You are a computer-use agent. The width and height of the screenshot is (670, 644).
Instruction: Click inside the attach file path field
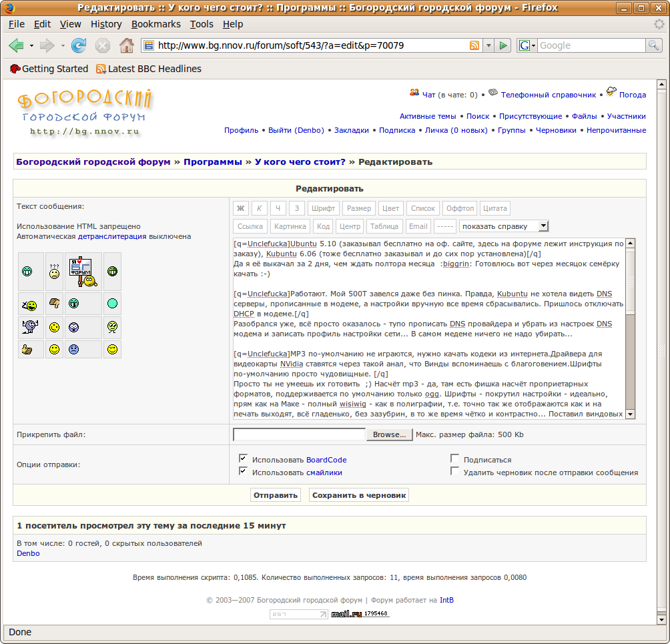click(299, 434)
